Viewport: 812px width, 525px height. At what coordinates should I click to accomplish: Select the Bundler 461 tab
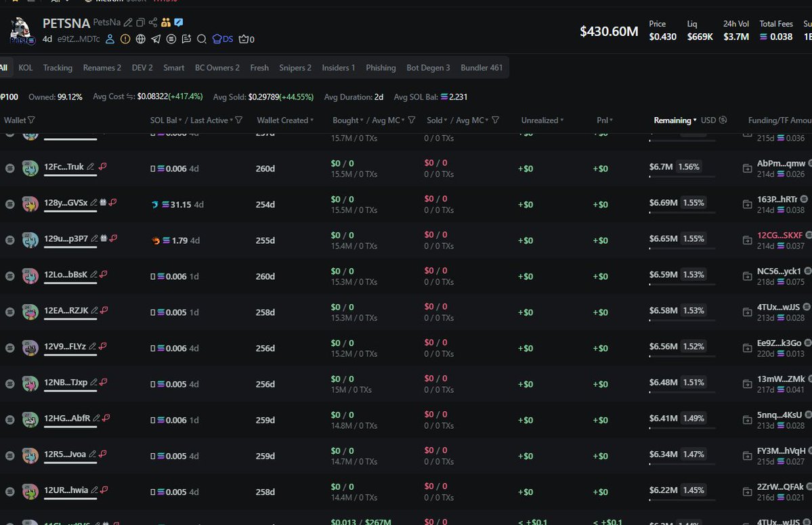(482, 68)
